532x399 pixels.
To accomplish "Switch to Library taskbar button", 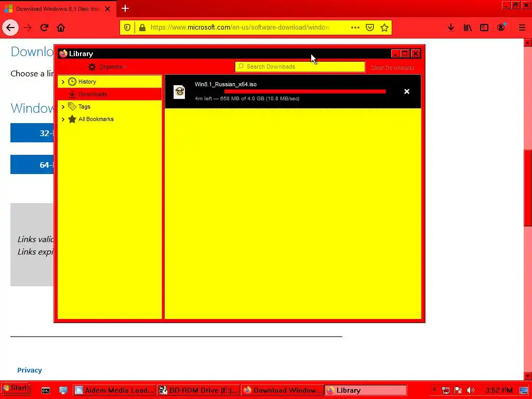I will (x=366, y=391).
